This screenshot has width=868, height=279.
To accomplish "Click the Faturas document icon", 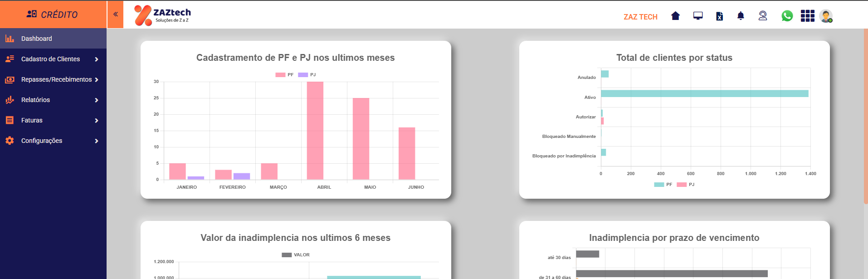I will coord(10,120).
